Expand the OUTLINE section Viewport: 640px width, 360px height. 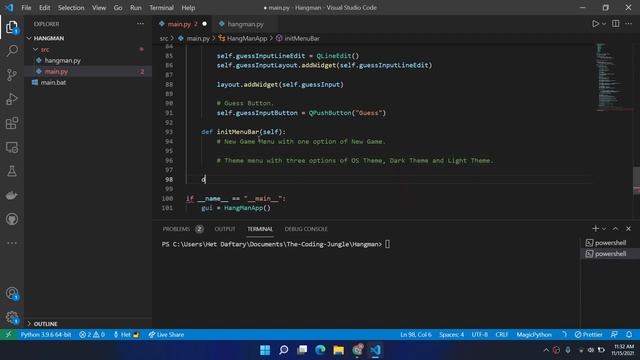(x=45, y=324)
